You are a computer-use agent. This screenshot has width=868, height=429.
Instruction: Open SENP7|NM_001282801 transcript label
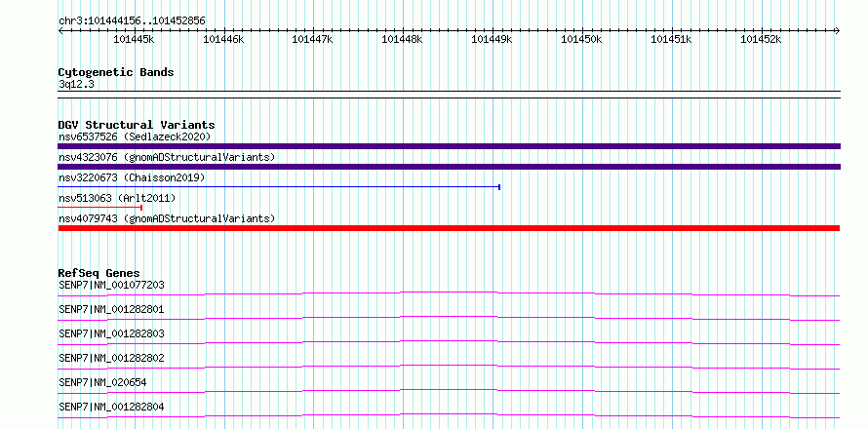pos(111,309)
